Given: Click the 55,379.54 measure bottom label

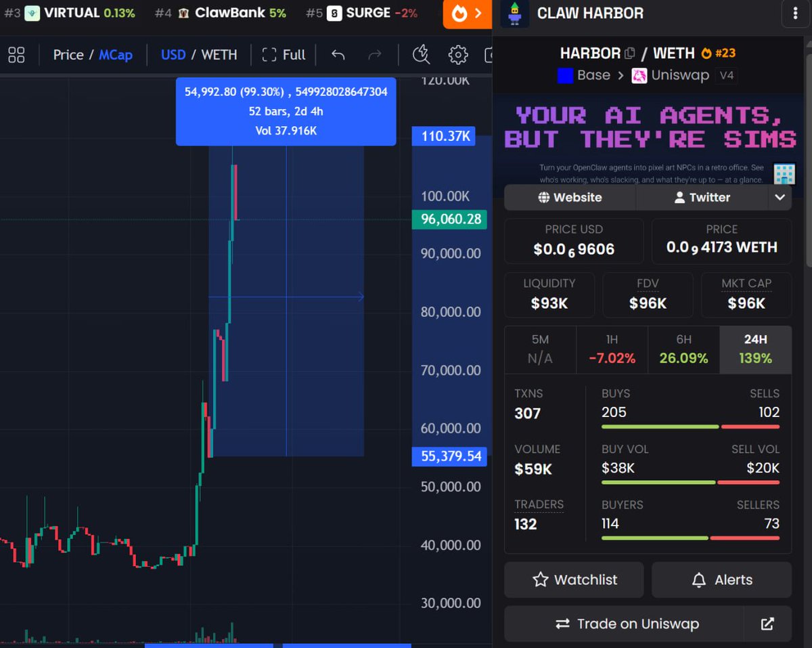Looking at the screenshot, I should point(450,456).
